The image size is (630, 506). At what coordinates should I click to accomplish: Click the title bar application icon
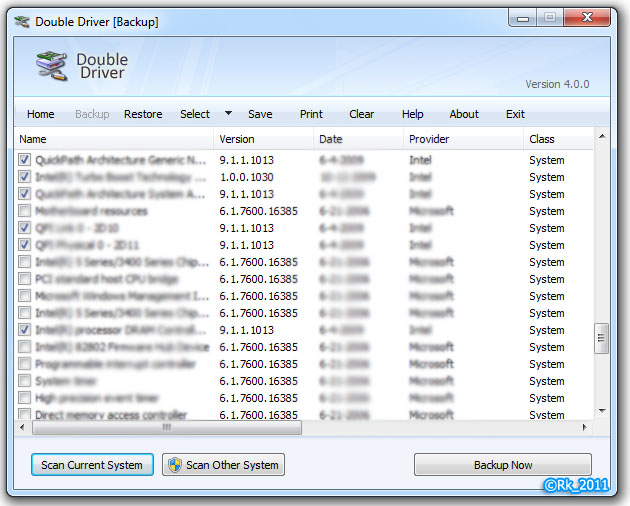tap(22, 21)
